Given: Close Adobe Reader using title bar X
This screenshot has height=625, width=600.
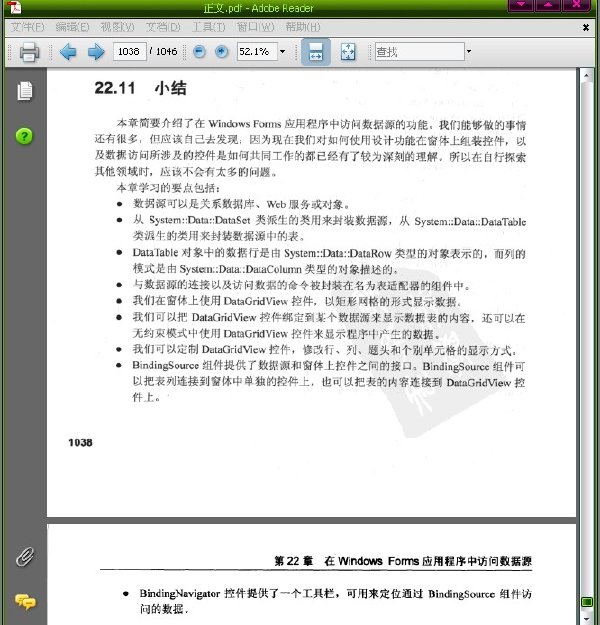Looking at the screenshot, I should (576, 5).
